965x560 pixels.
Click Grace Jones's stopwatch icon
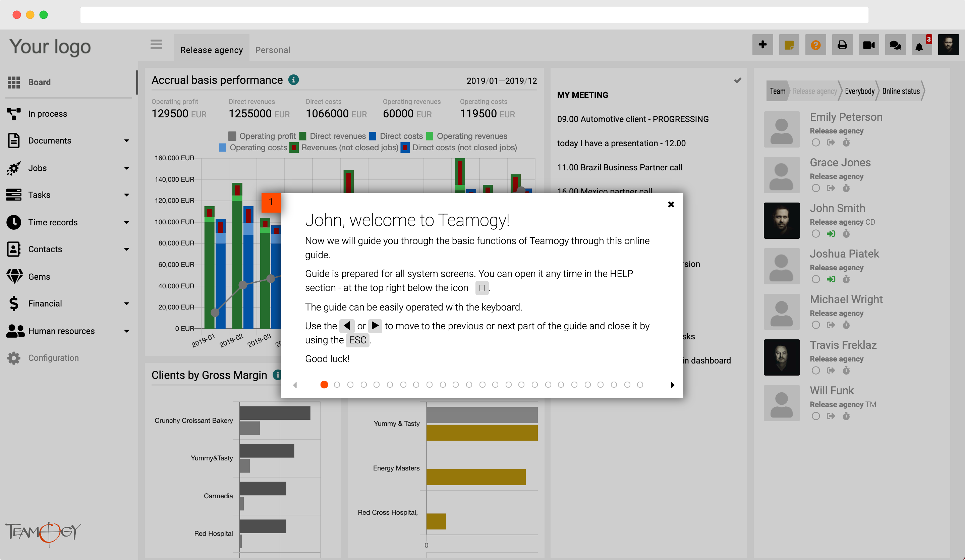pyautogui.click(x=846, y=188)
